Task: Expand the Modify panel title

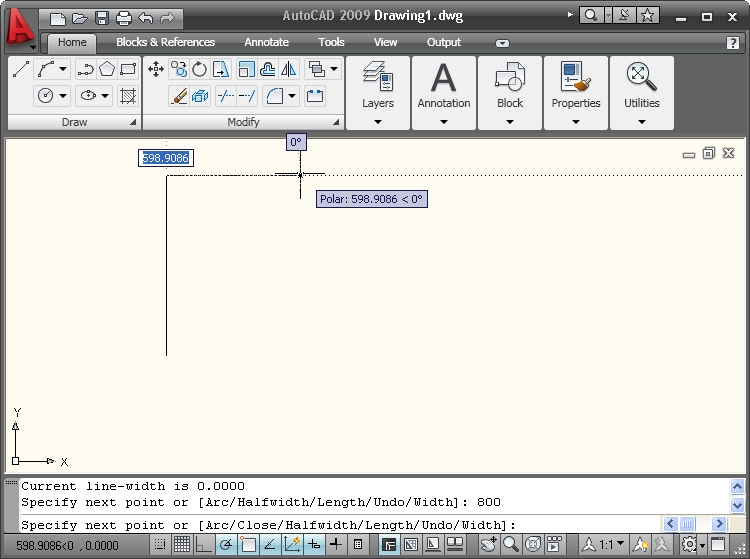Action: [243, 122]
